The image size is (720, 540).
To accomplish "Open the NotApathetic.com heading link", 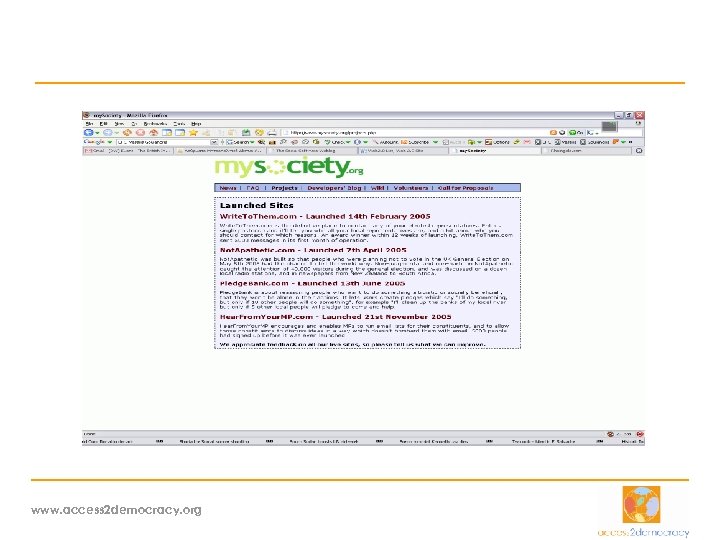I will coord(313,250).
